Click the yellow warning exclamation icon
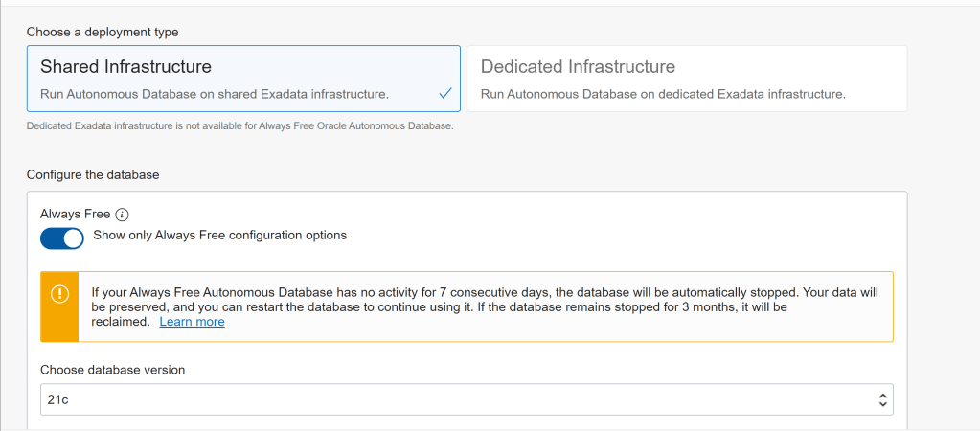Viewport: 980px width, 431px height. pos(59,295)
